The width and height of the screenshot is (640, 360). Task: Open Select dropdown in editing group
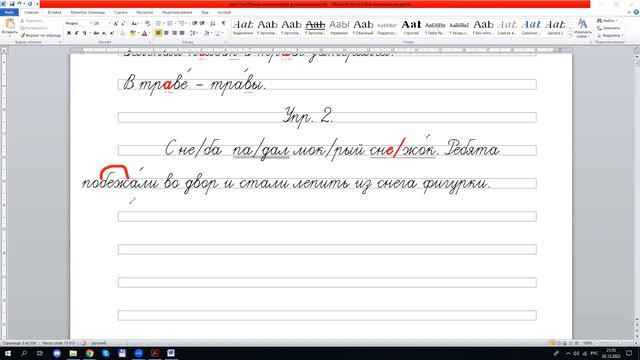click(x=610, y=36)
